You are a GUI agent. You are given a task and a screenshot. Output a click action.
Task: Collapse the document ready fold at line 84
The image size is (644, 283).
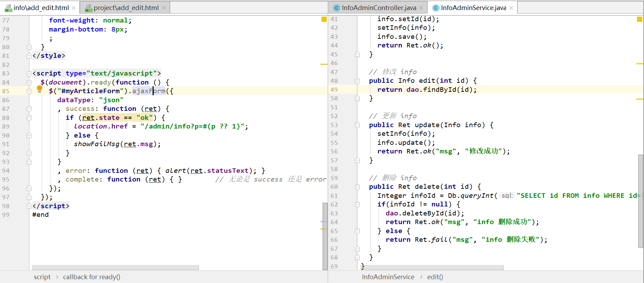(29, 82)
